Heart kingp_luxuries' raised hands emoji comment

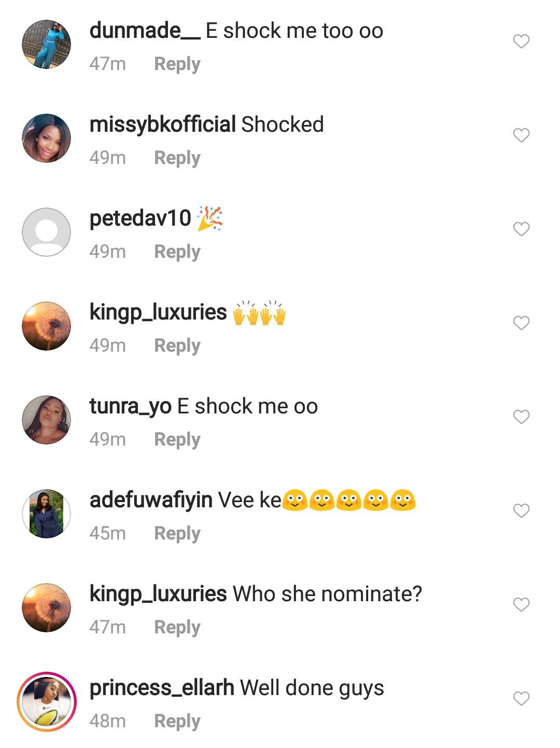[x=521, y=323]
